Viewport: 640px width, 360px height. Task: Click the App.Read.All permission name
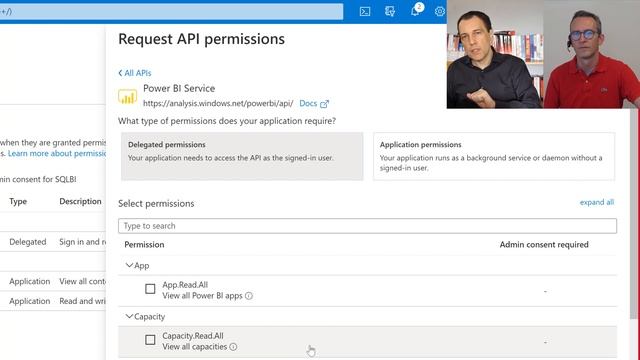[185, 284]
